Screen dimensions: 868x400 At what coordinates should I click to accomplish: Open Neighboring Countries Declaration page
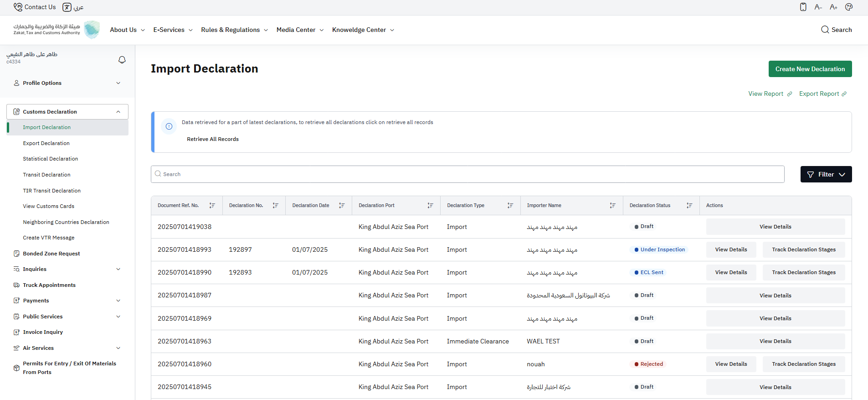66,222
